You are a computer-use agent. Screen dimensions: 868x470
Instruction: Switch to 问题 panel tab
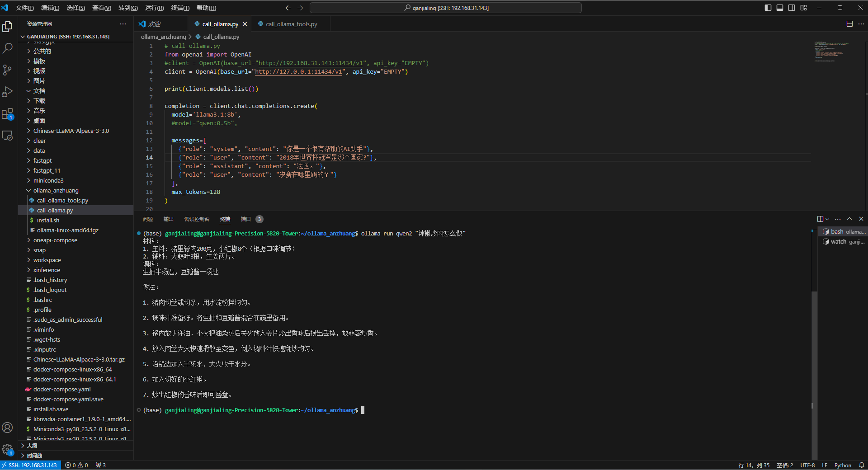click(x=148, y=219)
